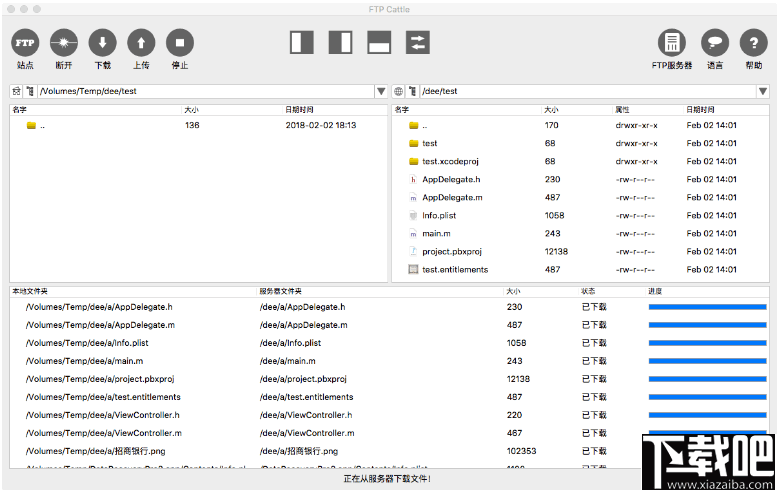
Task: Select the remote 'test' folder
Action: (580, 143)
